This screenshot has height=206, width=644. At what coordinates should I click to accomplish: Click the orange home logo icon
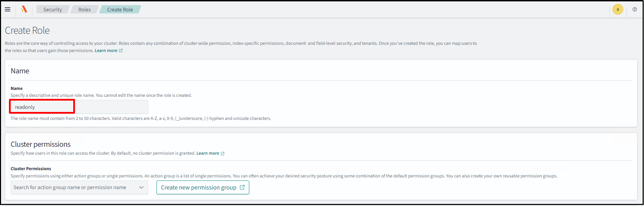[x=24, y=10]
